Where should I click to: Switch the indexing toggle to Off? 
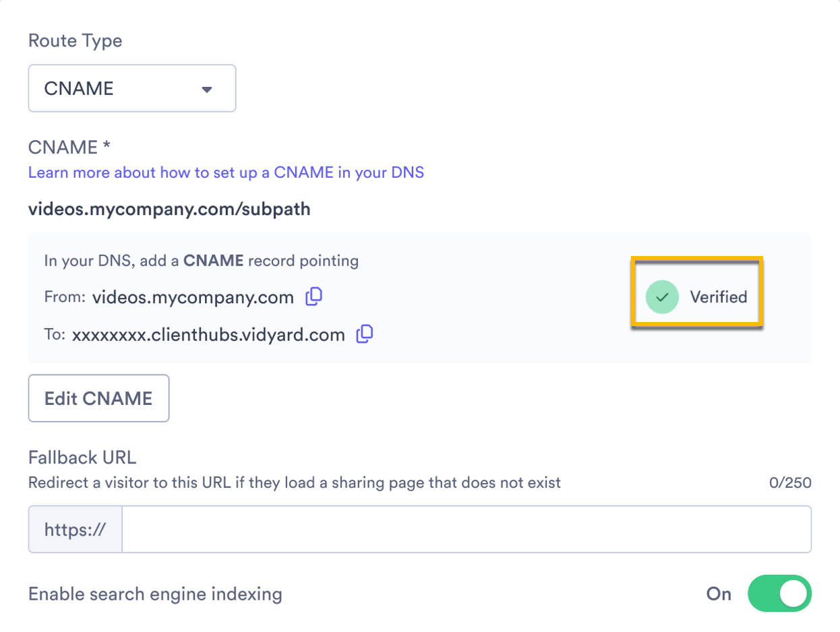click(779, 594)
